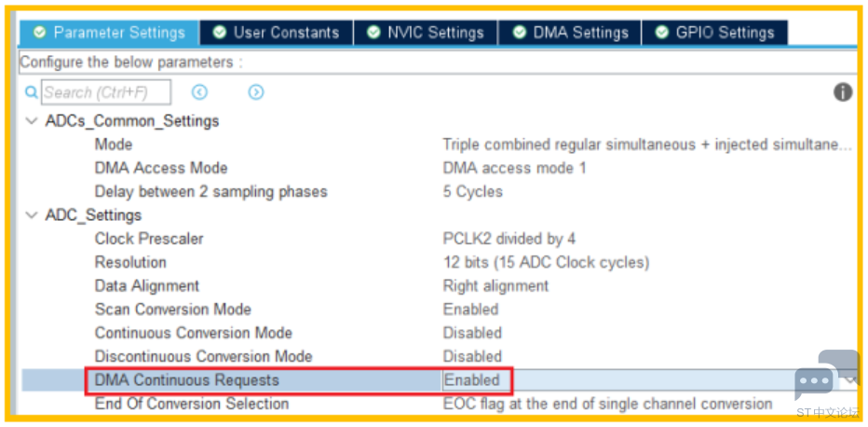Click the search magnifier icon
Screen dimensions: 868x427
[x=32, y=92]
